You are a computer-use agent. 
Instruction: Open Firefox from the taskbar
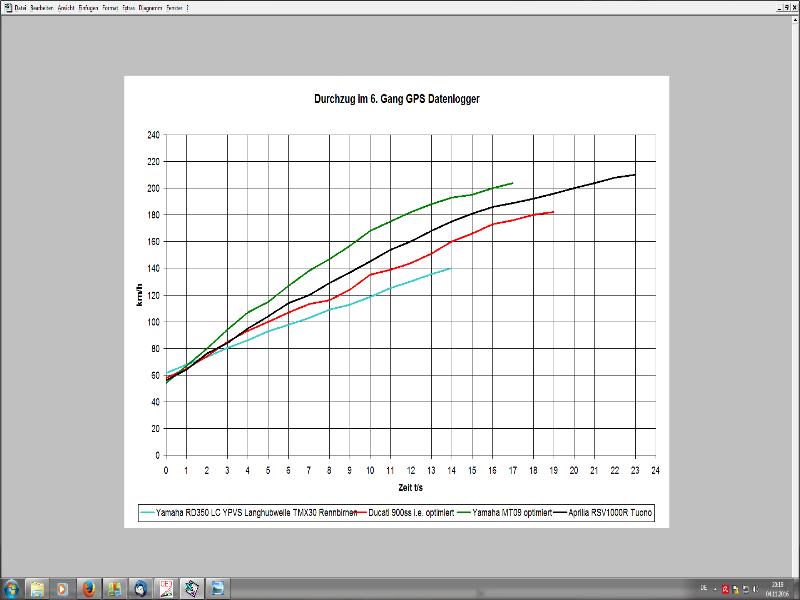[x=88, y=587]
